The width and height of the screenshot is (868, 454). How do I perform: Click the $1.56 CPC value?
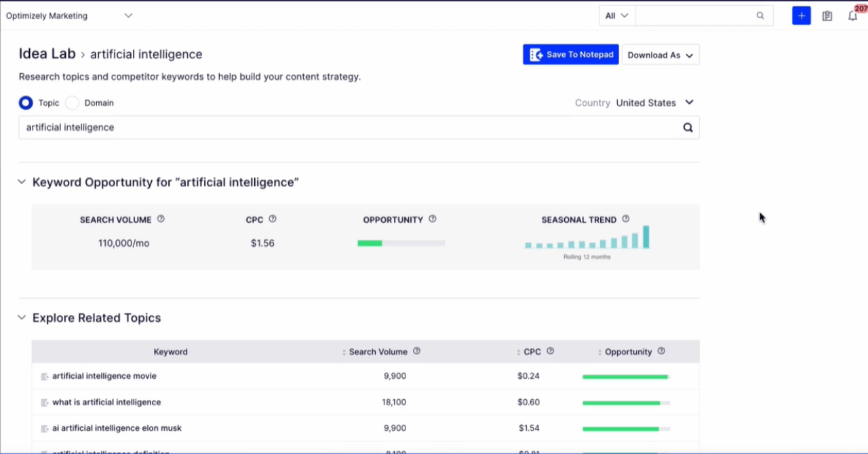pos(262,243)
